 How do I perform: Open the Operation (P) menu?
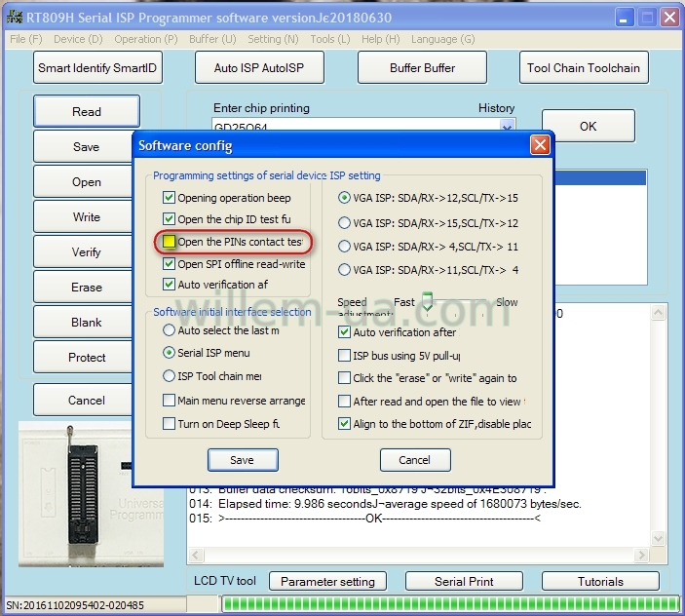146,39
